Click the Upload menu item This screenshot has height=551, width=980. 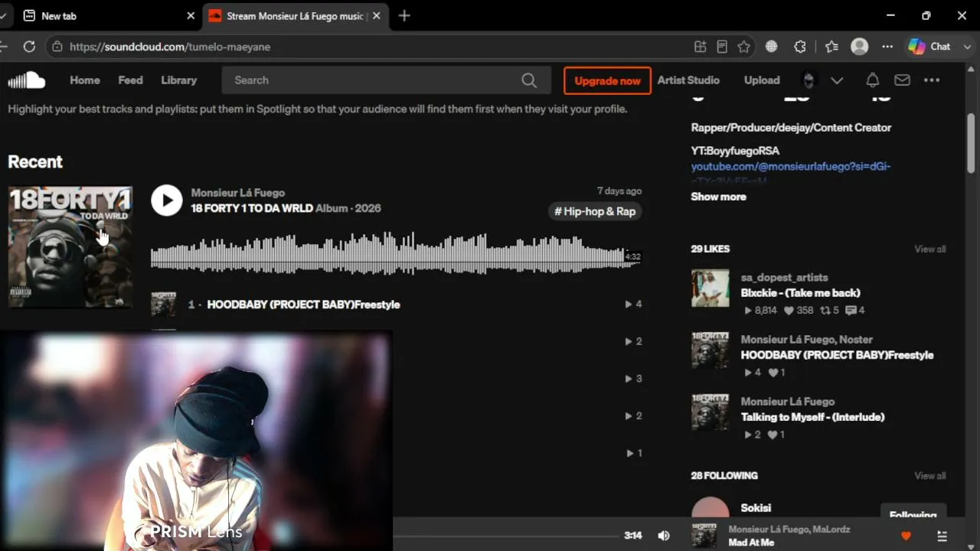pyautogui.click(x=762, y=80)
